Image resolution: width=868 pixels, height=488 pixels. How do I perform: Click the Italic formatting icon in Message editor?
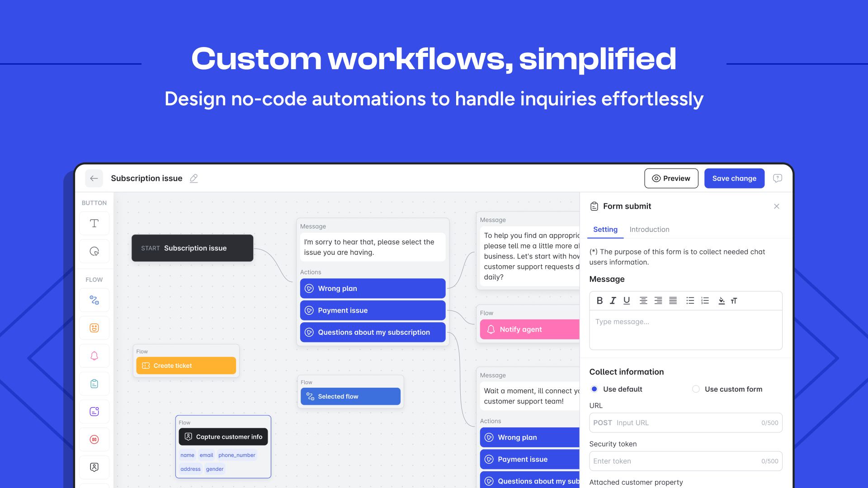point(613,300)
